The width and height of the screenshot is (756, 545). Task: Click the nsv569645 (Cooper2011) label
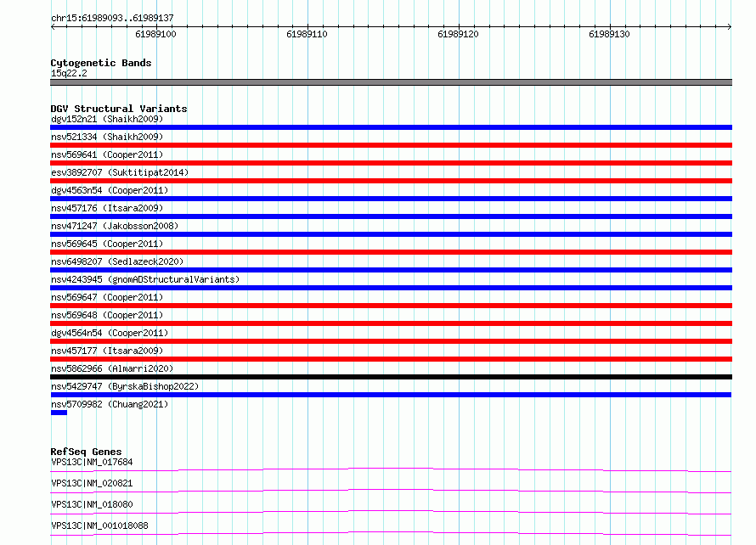107,244
